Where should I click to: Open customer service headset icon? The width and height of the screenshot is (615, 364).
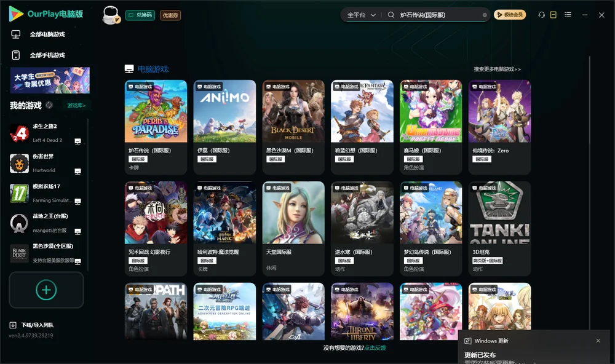(x=541, y=15)
